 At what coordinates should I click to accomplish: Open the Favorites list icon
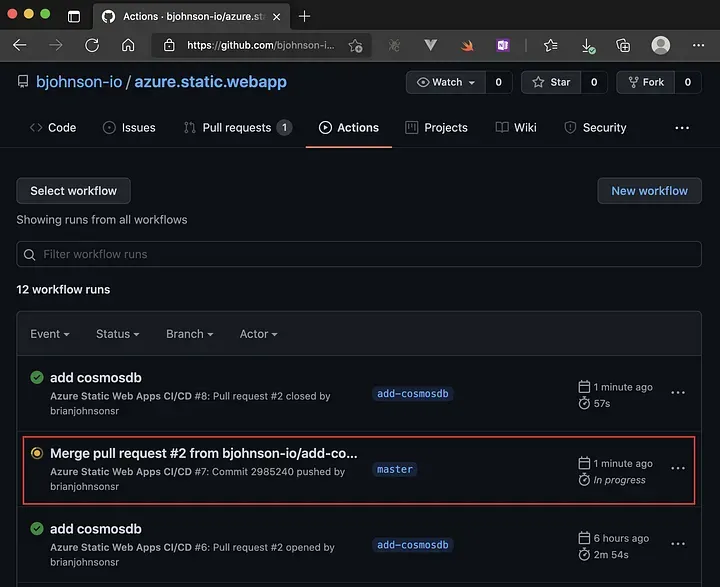550,45
